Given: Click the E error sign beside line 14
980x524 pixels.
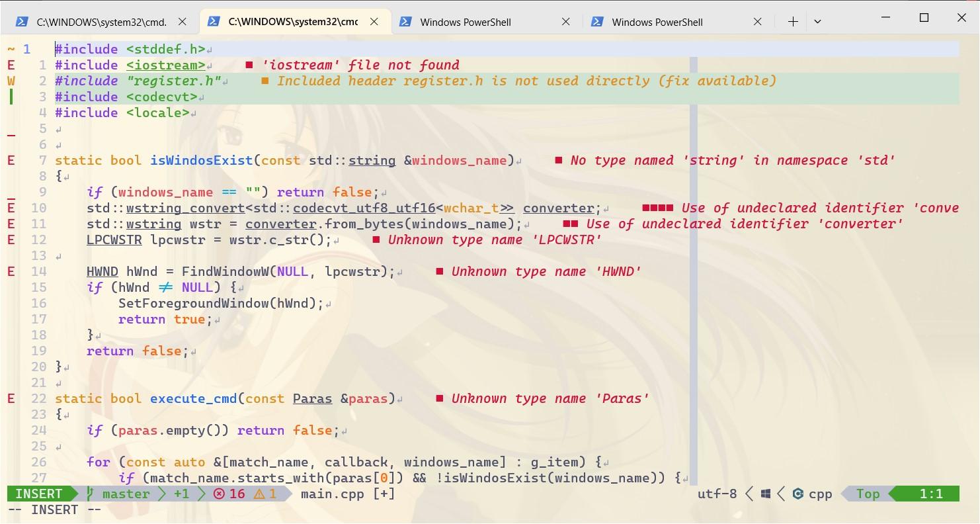Looking at the screenshot, I should pyautogui.click(x=11, y=271).
